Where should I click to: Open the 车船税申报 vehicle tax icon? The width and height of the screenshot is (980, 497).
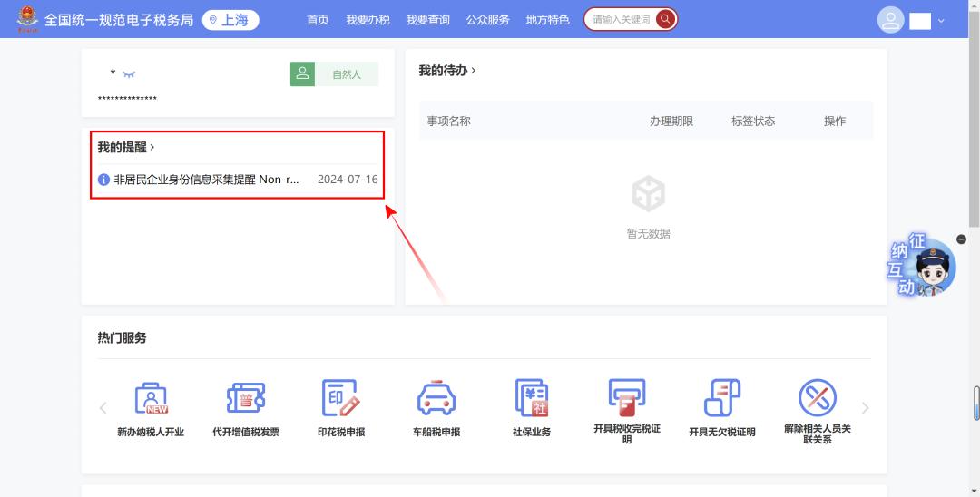[436, 398]
